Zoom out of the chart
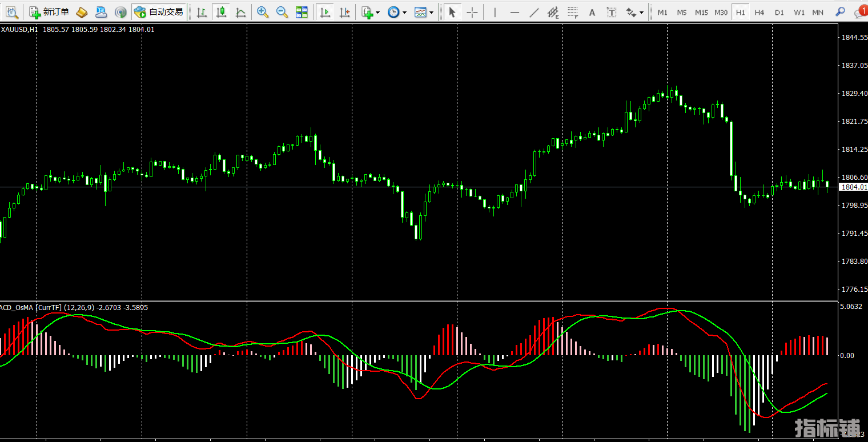The width and height of the screenshot is (868, 442). click(x=282, y=12)
